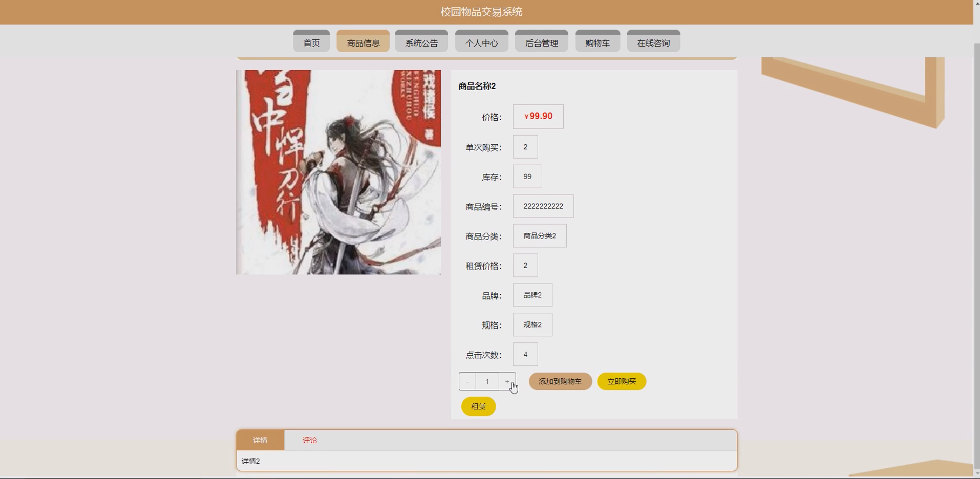Click the 单次购买 label
Screen dimensions: 980x479
tap(483, 147)
